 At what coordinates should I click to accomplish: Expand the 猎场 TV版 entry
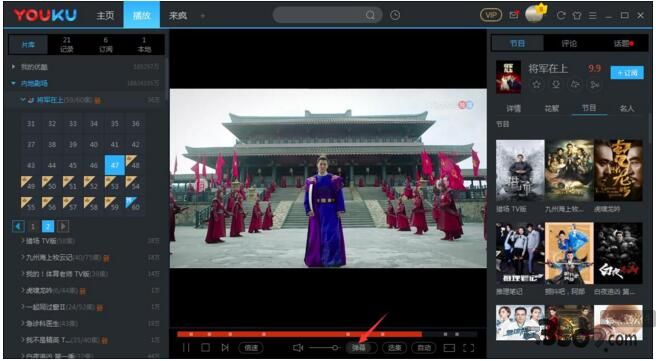23,241
